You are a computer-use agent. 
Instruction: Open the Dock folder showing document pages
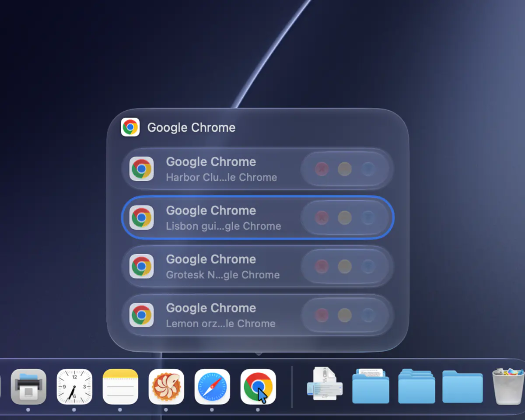[371, 385]
